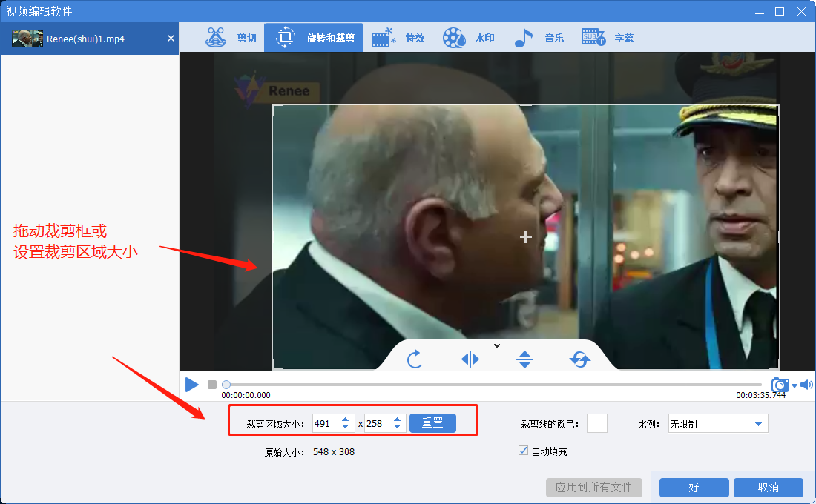816x504 pixels.
Task: Toggle the 自动填充 checkbox
Action: 523,451
